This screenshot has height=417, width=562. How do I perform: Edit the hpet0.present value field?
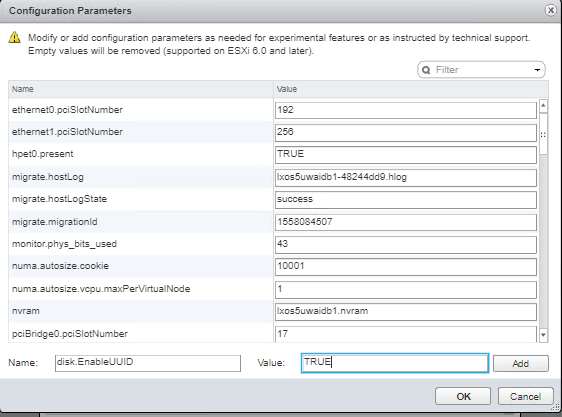coord(406,154)
